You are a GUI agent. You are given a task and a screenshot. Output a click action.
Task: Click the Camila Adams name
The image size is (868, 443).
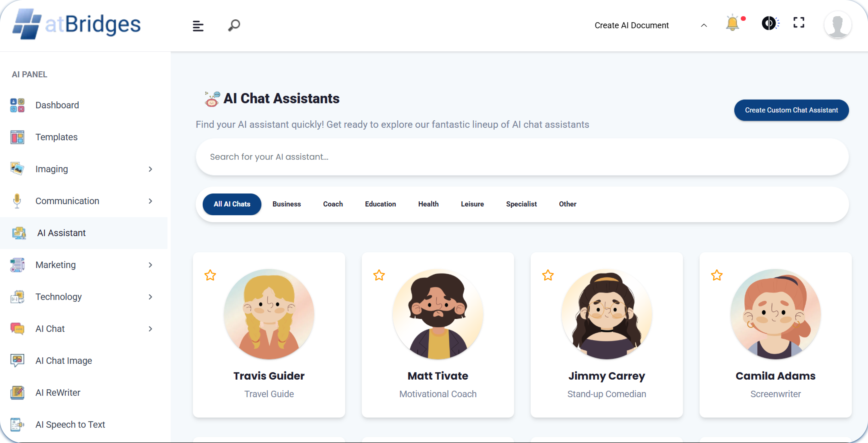point(775,376)
